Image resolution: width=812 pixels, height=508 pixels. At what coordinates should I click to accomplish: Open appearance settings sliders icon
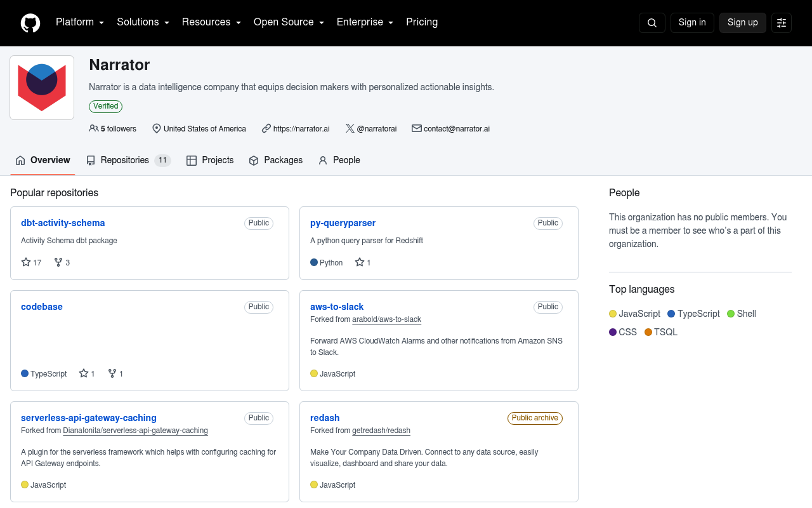click(782, 23)
